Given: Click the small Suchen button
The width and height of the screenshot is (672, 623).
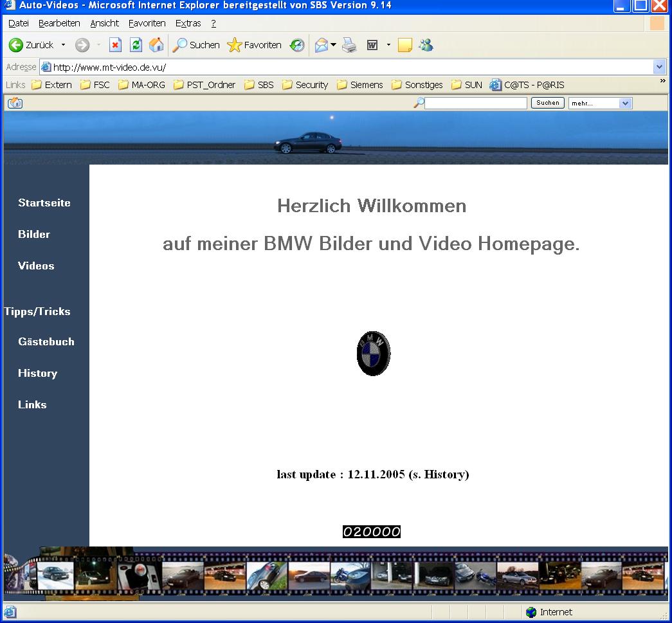Looking at the screenshot, I should (548, 103).
